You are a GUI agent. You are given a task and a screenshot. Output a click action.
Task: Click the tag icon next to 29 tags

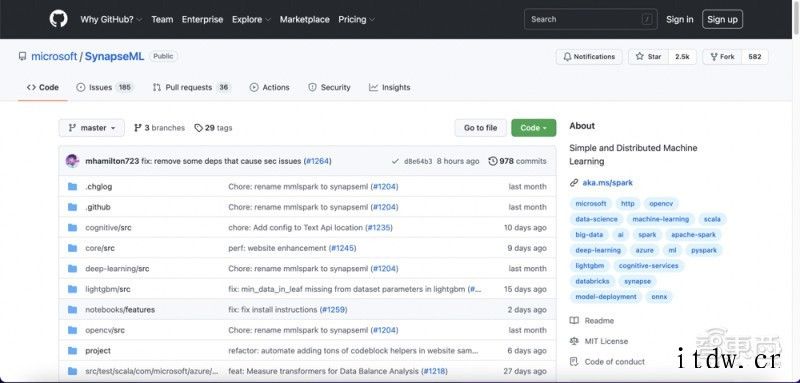pyautogui.click(x=198, y=128)
